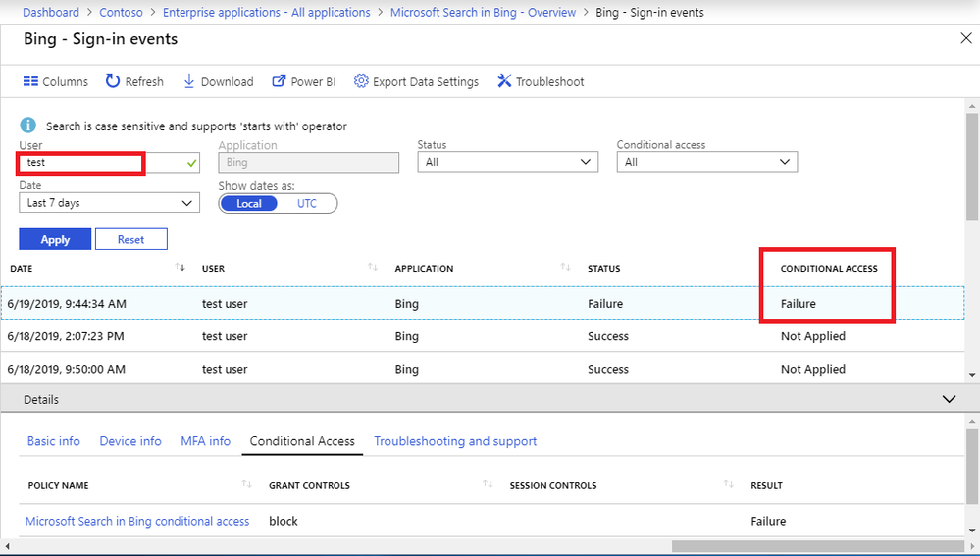Click Refresh toolbar label
The image size is (980, 556).
144,81
